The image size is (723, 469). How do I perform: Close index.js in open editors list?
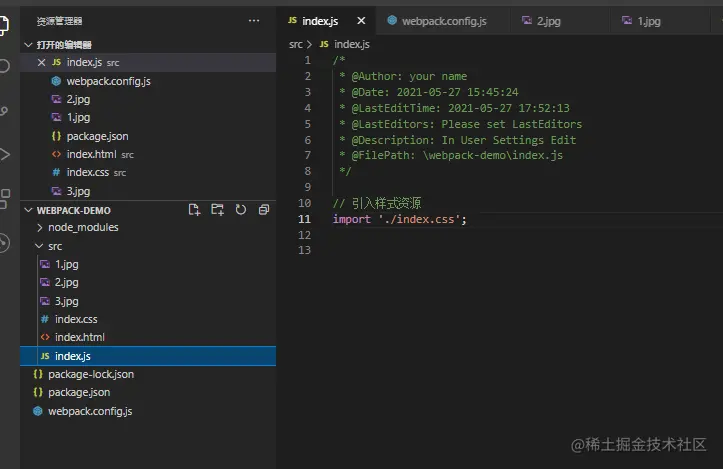(41, 62)
